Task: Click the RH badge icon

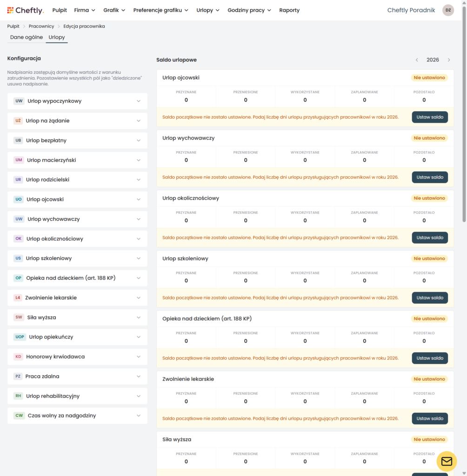Action: click(x=18, y=396)
